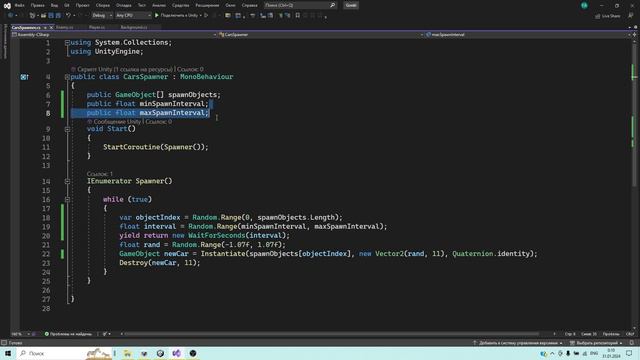The height and width of the screenshot is (360, 640).
Task: Open the Тест menu
Action: click(142, 5)
